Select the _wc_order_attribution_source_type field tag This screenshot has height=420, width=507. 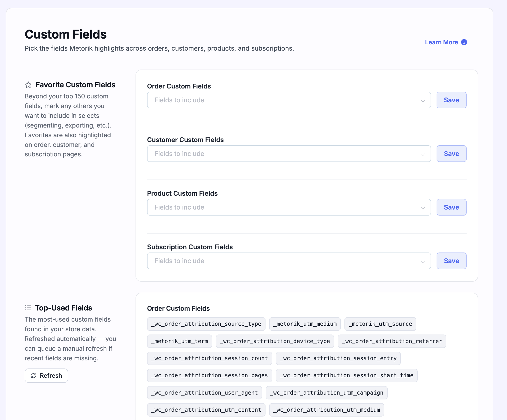(206, 324)
